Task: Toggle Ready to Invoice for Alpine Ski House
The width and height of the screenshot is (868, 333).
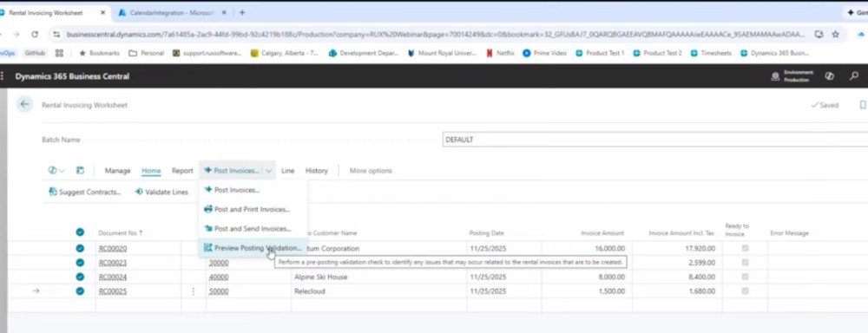Action: coord(745,277)
